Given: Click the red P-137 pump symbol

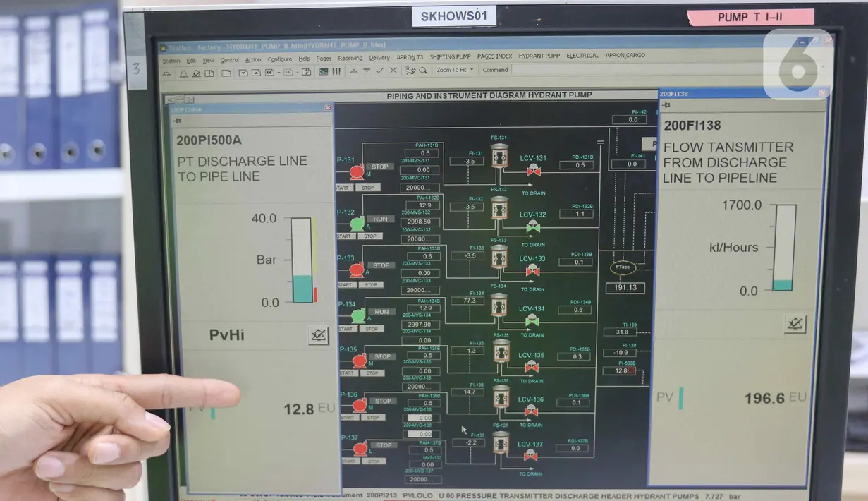Looking at the screenshot, I should [x=360, y=449].
